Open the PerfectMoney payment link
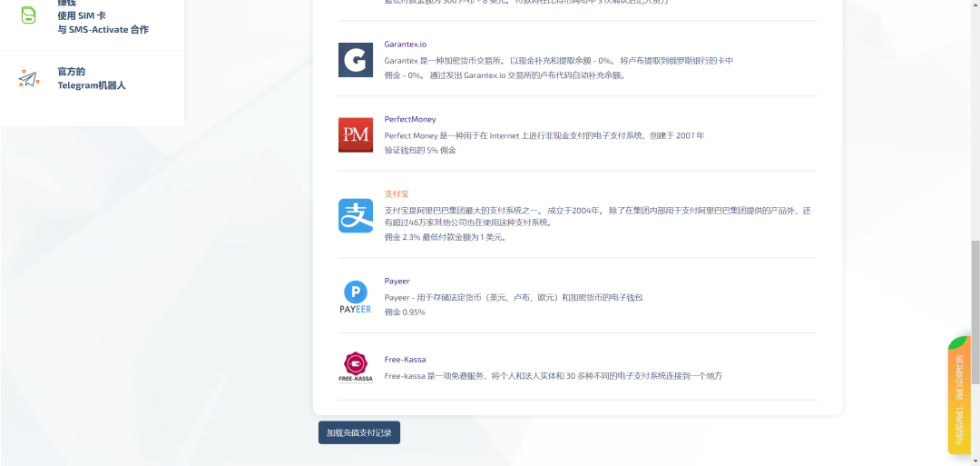980x466 pixels. (410, 119)
